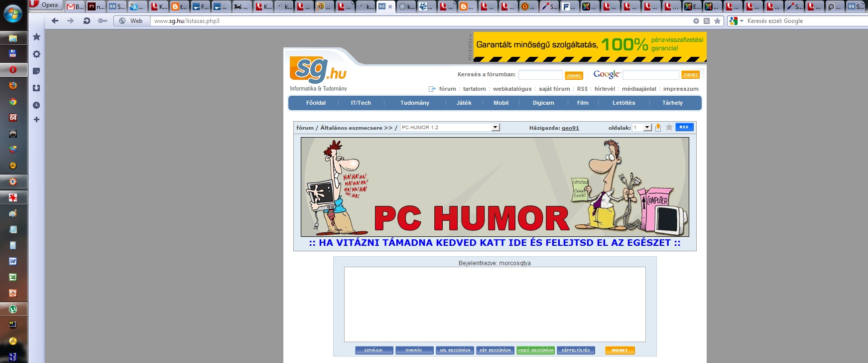Toggle the grey favorite star for this topic
868x363 pixels.
(x=669, y=127)
